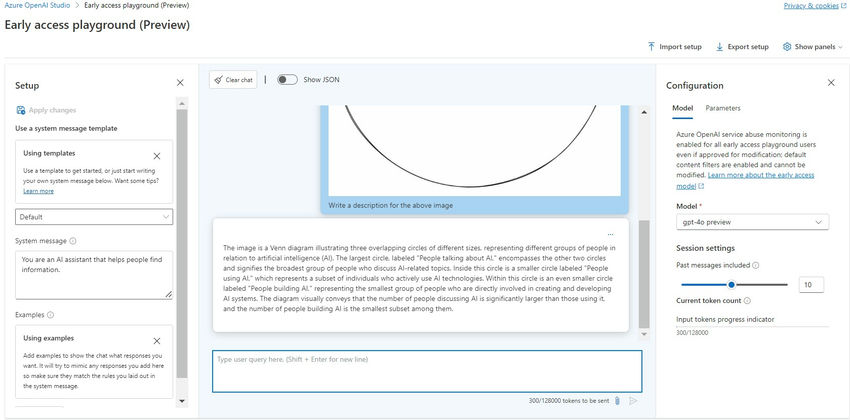Click the Use a system message template heading
This screenshot has height=420, width=850.
66,128
